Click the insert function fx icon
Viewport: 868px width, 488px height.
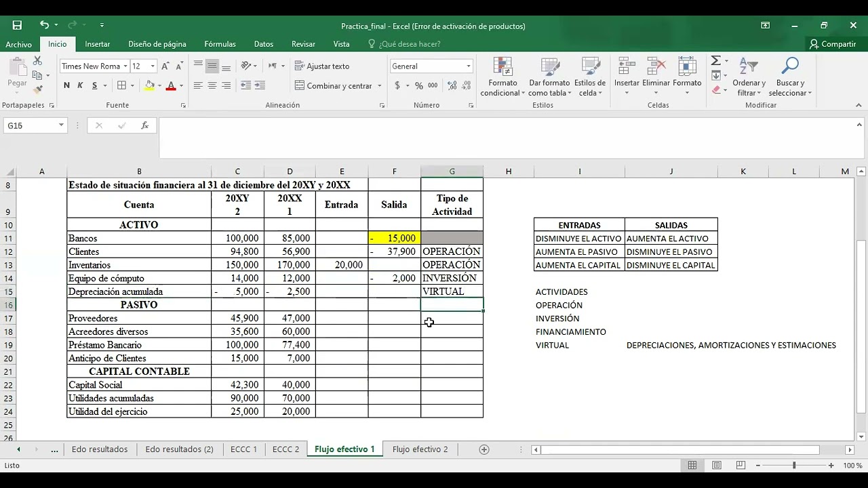coord(144,125)
